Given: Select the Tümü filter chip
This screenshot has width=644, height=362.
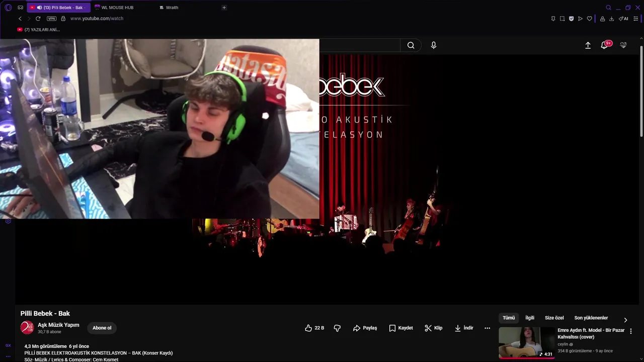Looking at the screenshot, I should 509,318.
